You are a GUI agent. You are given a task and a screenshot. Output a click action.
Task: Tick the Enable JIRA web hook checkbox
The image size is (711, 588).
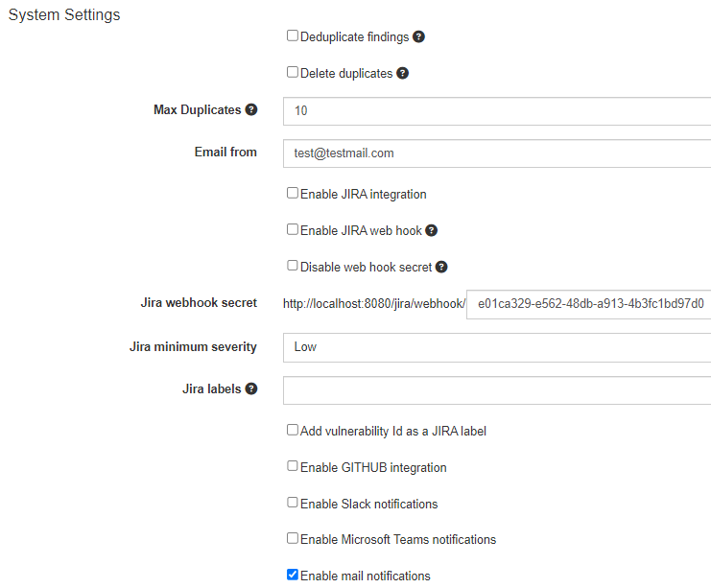pos(293,230)
